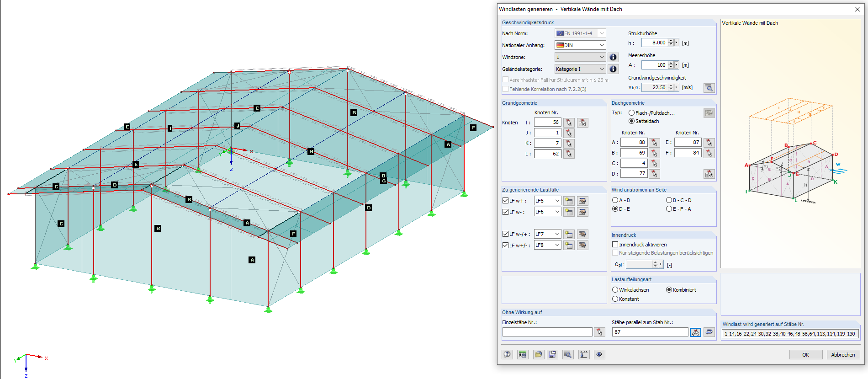Image resolution: width=868 pixels, height=379 pixels.
Task: Click the Einzelstäbe Nr. input field
Action: [547, 332]
